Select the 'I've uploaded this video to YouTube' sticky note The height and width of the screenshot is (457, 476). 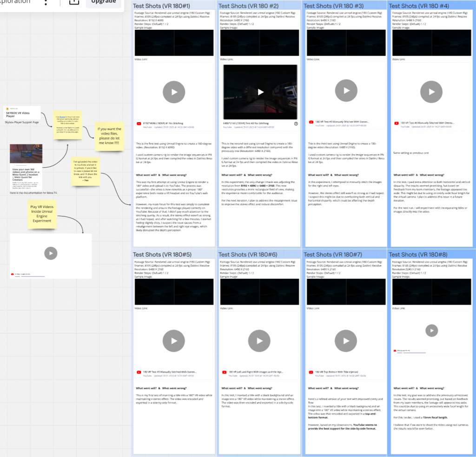click(x=86, y=171)
